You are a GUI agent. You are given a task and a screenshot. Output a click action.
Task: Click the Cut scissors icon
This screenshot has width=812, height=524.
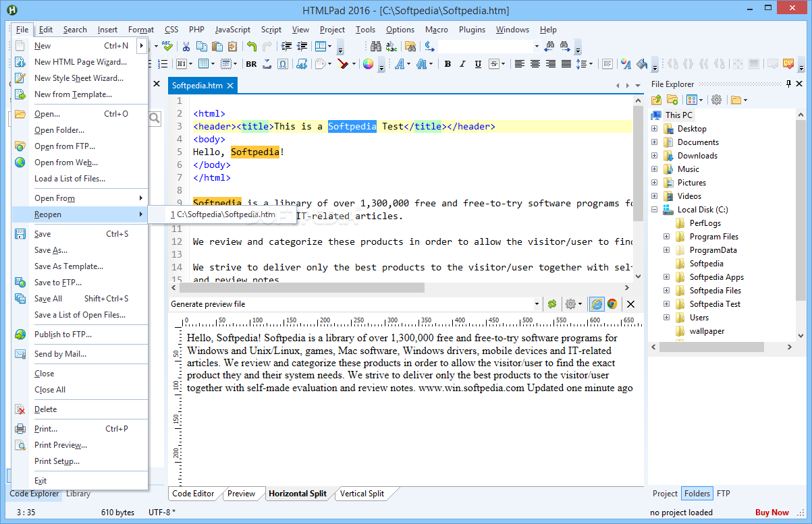click(186, 47)
